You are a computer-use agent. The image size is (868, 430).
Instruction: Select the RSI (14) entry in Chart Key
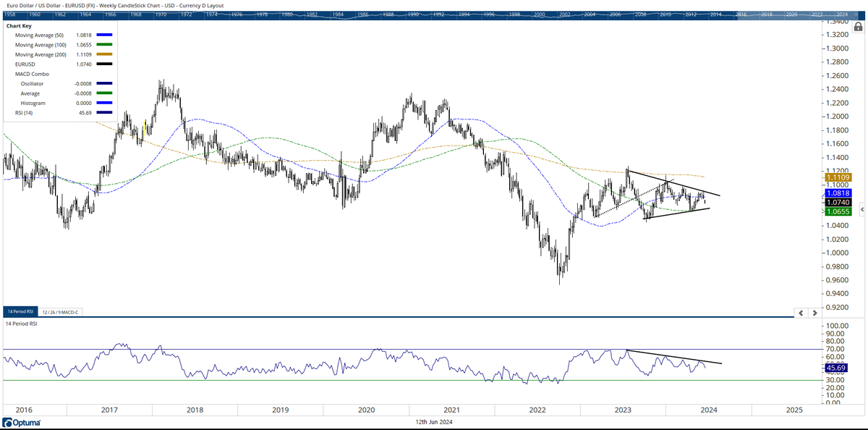click(x=25, y=113)
